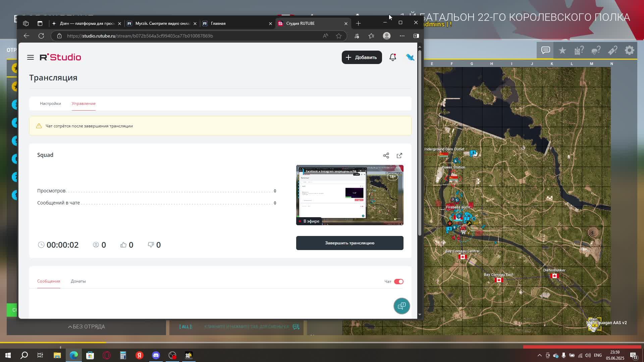
Task: Show hidden system tray icons
Action: coord(539,355)
